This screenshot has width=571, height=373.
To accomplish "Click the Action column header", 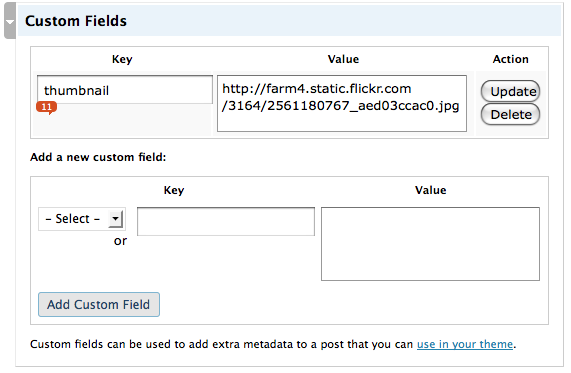I will click(x=511, y=59).
